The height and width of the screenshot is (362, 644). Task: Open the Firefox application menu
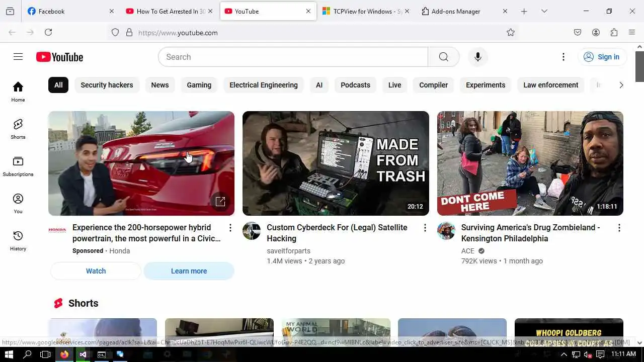632,32
